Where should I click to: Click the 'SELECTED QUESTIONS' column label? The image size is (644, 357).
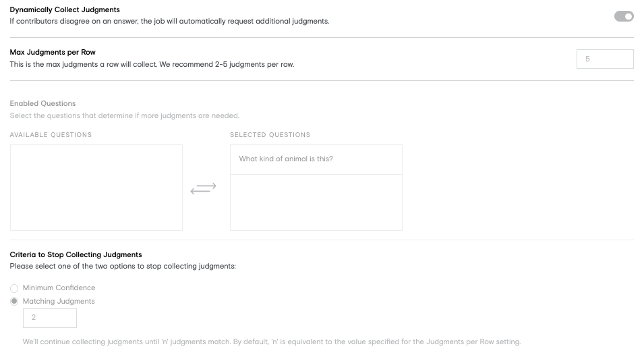coord(270,135)
